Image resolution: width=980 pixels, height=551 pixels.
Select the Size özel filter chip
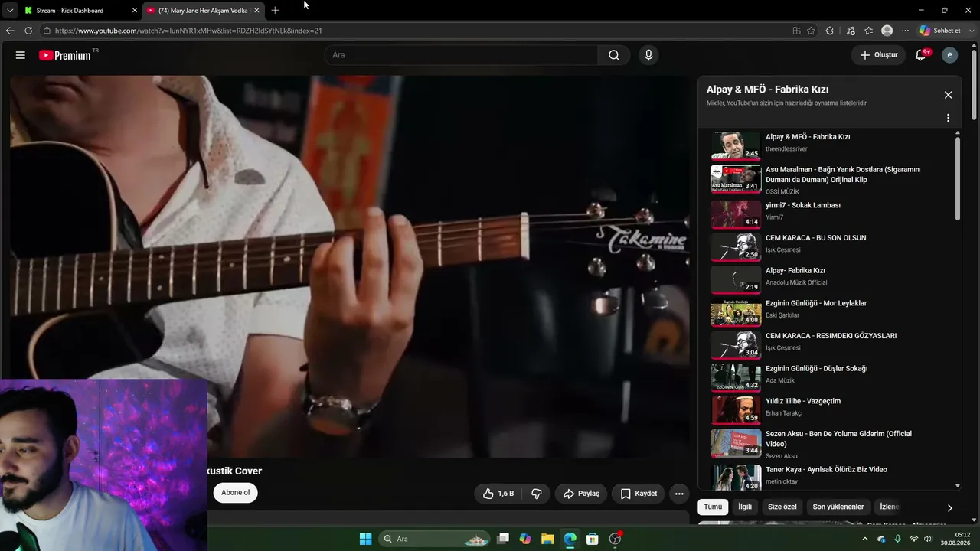[x=782, y=507]
